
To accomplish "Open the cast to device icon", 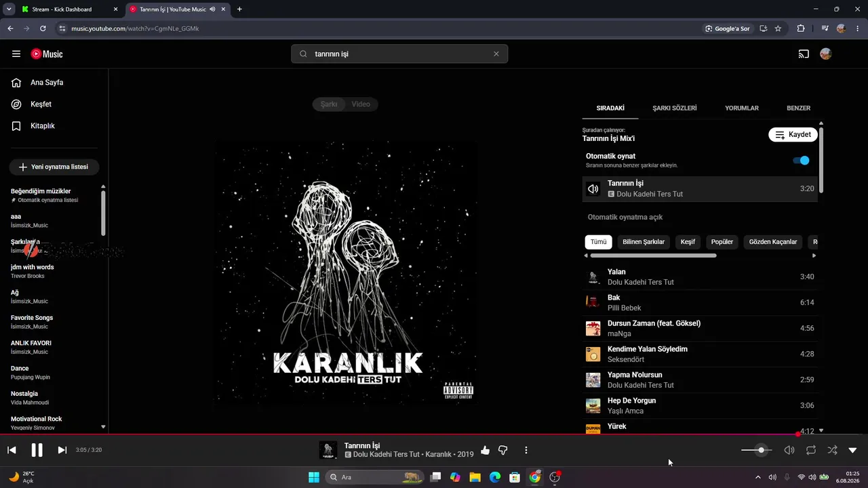I will click(804, 54).
